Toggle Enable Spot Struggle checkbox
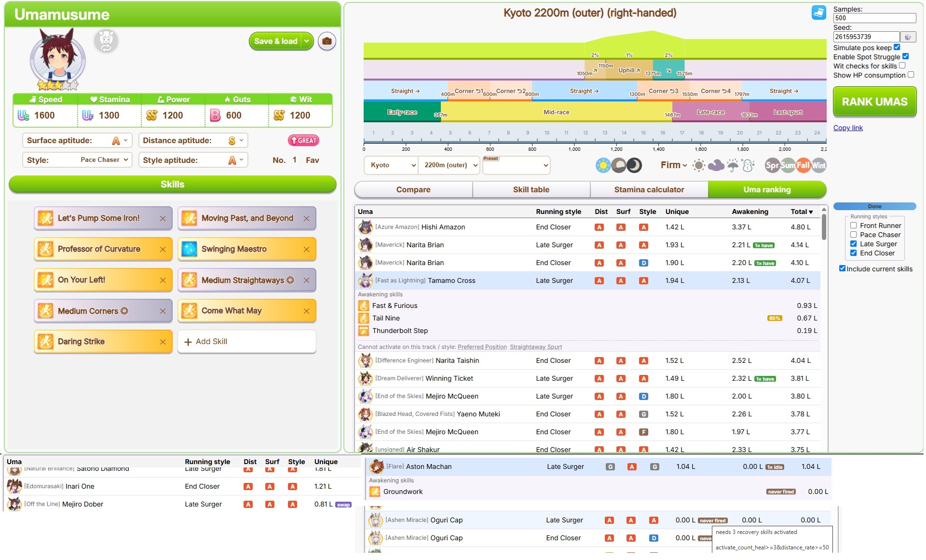 (x=906, y=56)
